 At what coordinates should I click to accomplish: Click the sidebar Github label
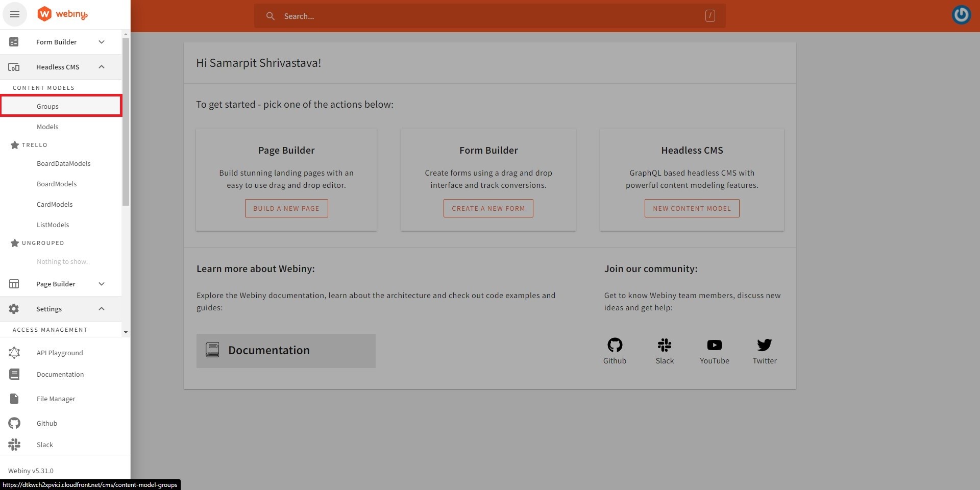click(47, 423)
